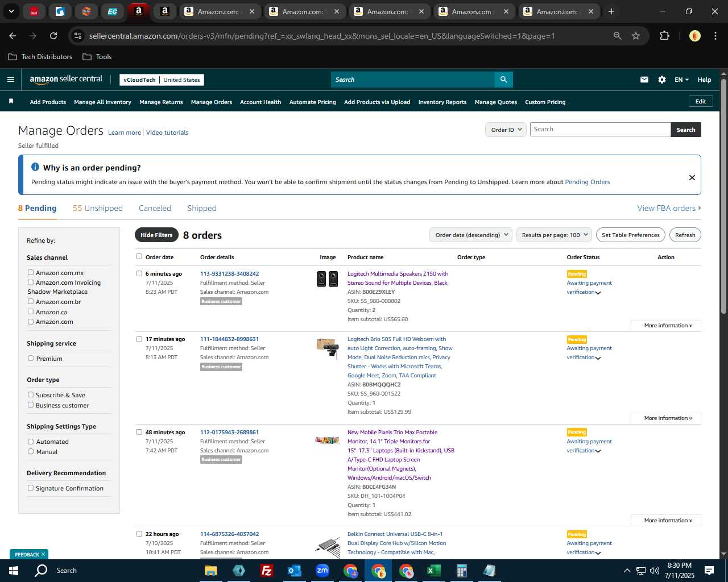728x582 pixels.
Task: Open a new browser tab
Action: 611,11
